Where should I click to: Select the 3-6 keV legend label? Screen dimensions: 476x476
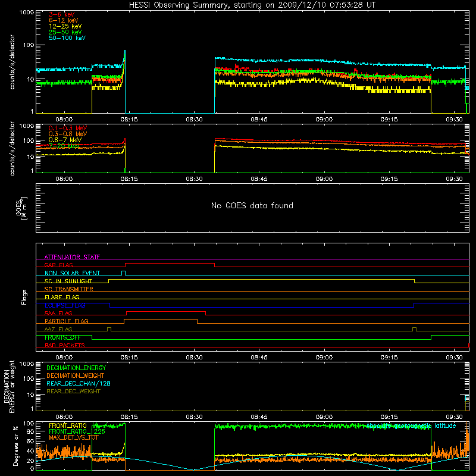(x=61, y=14)
